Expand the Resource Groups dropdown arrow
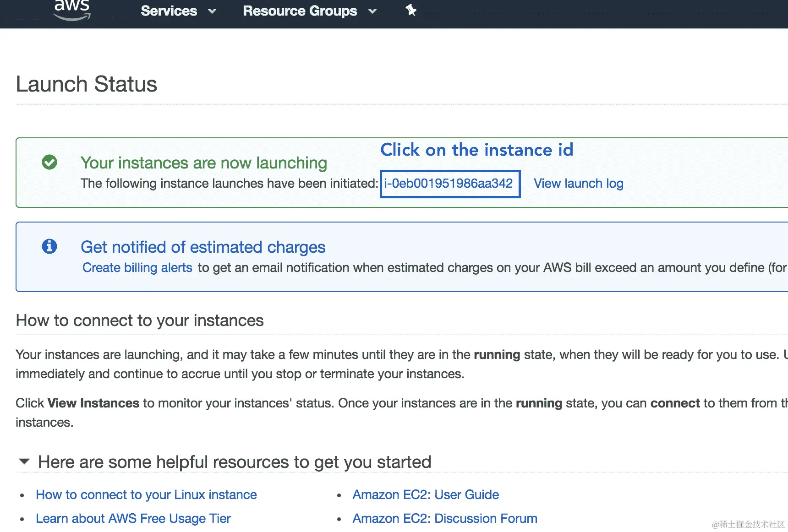This screenshot has height=532, width=788. pyautogui.click(x=372, y=11)
